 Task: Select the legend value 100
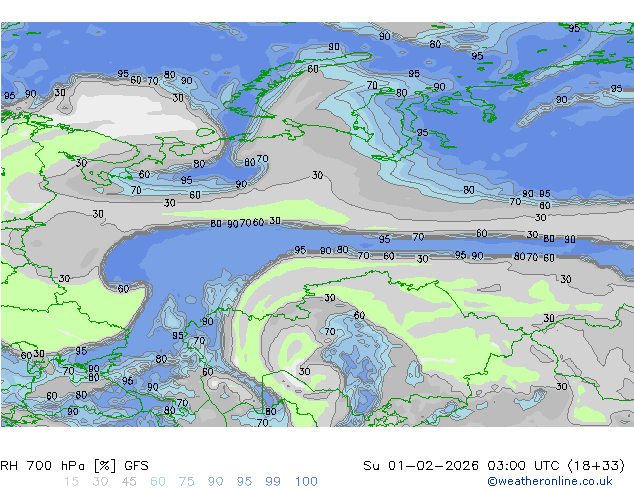(306, 482)
